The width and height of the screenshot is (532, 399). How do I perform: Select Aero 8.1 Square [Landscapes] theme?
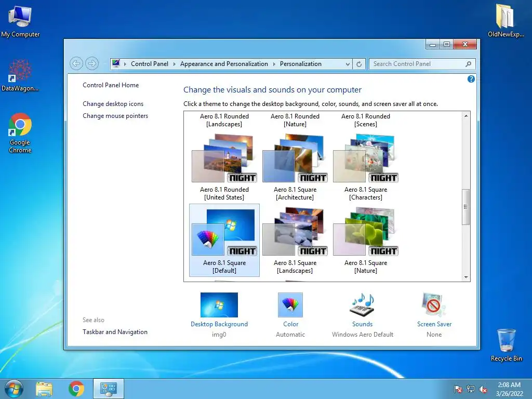[295, 240]
